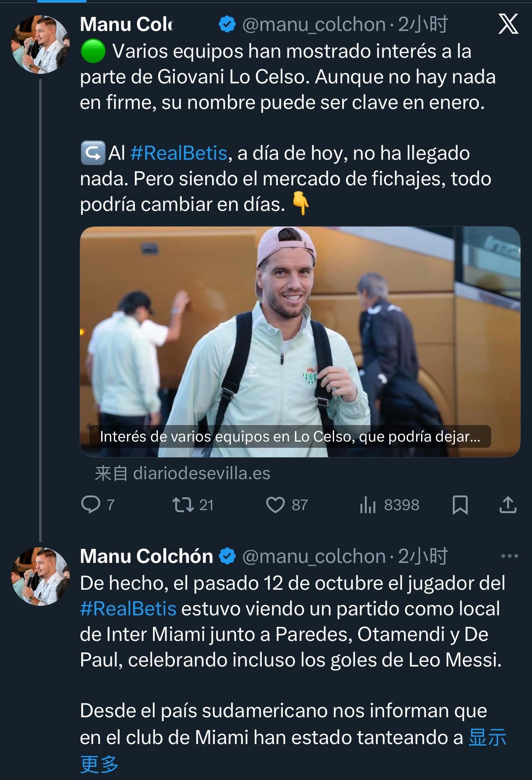Open the #RealBetis hashtag in second tweet
This screenshot has height=780, width=532.
(128, 609)
